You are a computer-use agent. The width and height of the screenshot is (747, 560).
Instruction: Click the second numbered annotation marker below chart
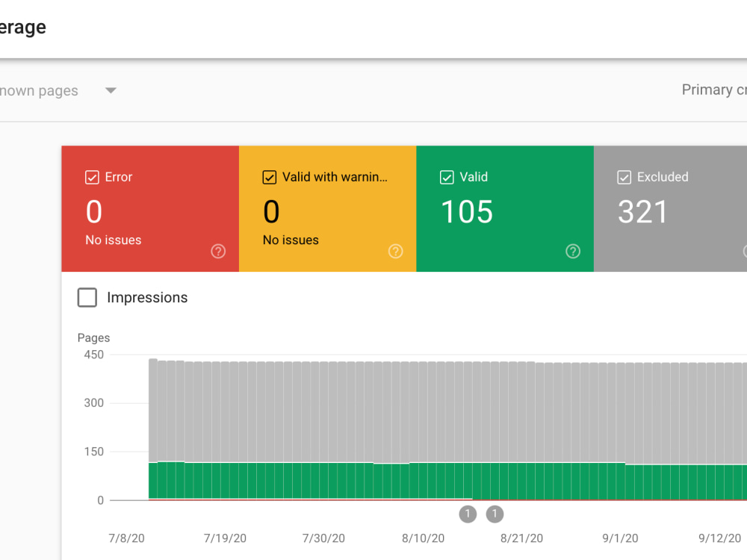(494, 514)
